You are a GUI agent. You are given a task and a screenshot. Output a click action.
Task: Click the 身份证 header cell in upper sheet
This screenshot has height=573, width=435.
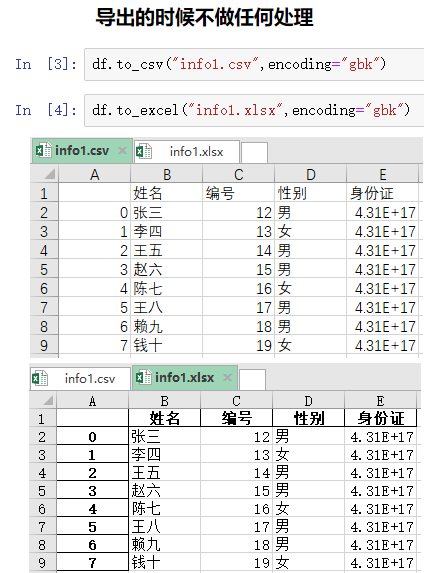pos(382,193)
